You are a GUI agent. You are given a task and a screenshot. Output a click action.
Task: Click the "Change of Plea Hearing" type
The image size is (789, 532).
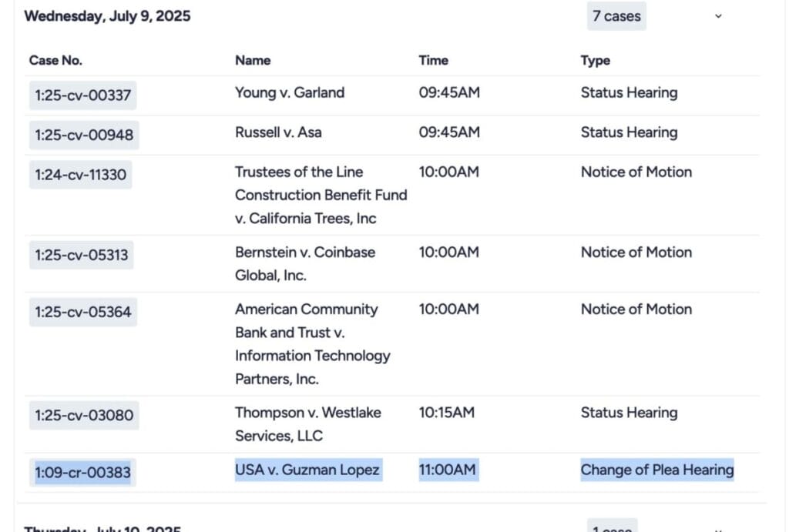coord(656,470)
